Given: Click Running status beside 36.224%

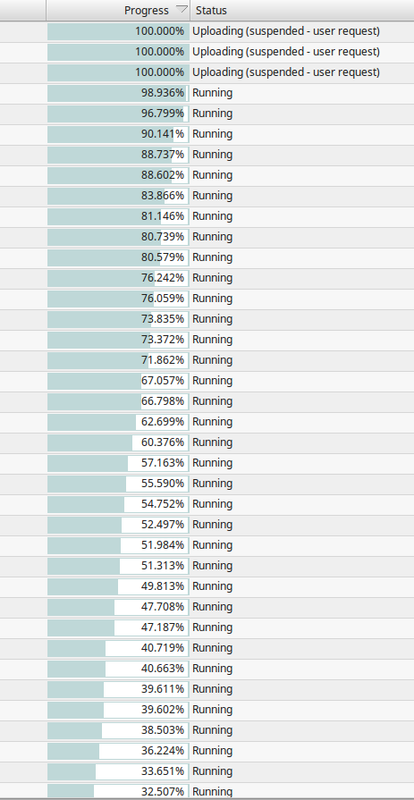Looking at the screenshot, I should point(212,751).
